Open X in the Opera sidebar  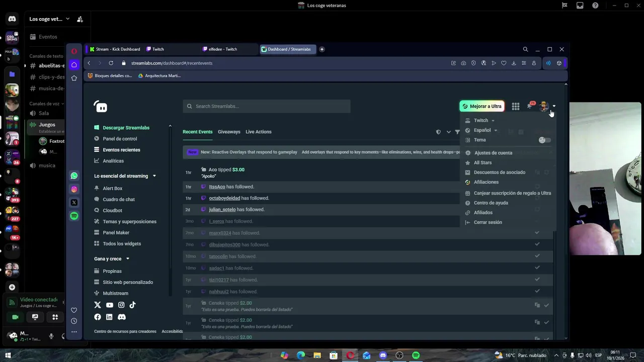(x=74, y=203)
